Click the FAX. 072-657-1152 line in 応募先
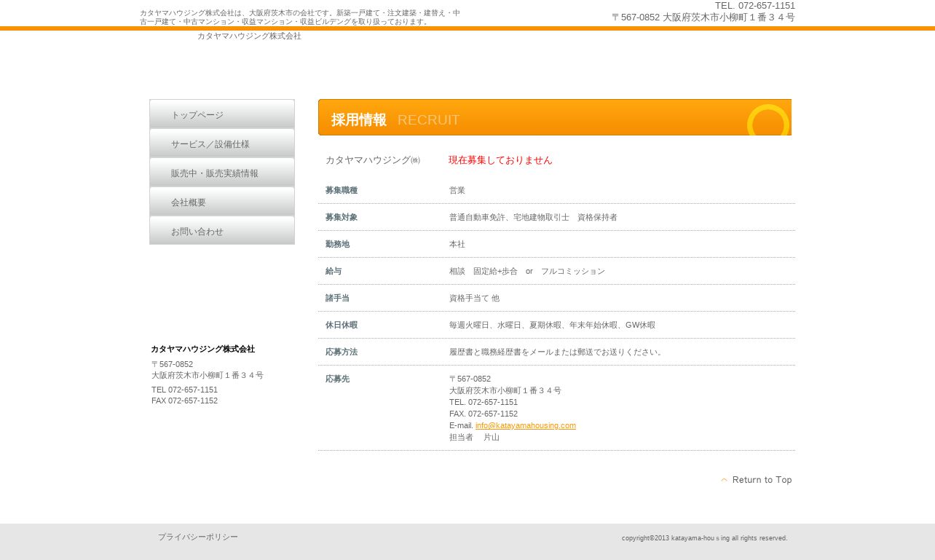935x560 pixels. pos(484,414)
